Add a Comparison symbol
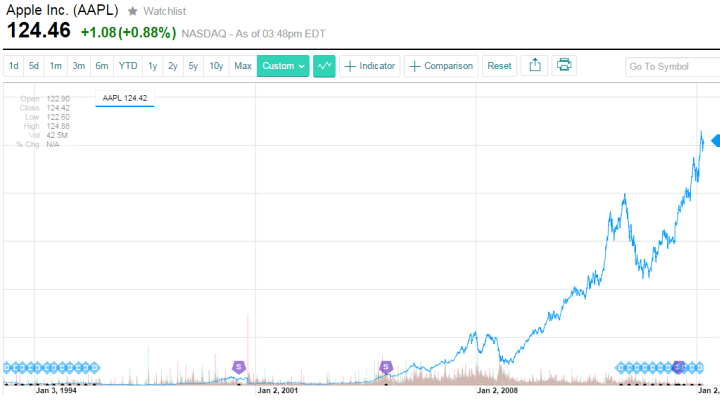 click(441, 66)
